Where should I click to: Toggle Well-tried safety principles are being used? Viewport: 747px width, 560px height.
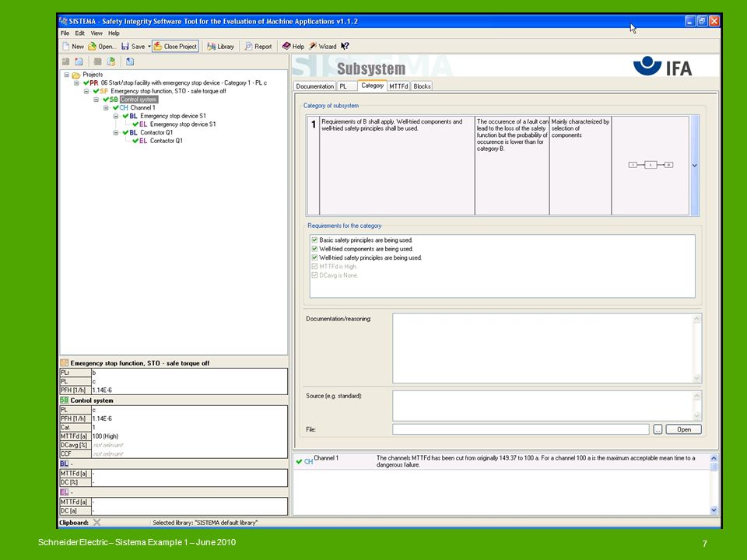(314, 257)
